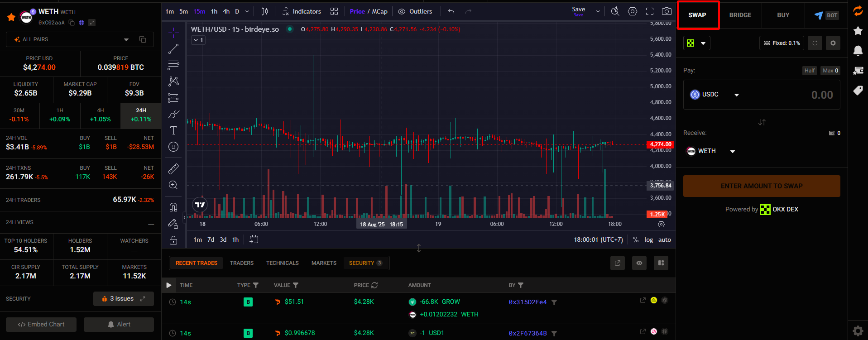Screen dimensions: 868x340
Task: Copy the WETH contract address
Action: (72, 23)
